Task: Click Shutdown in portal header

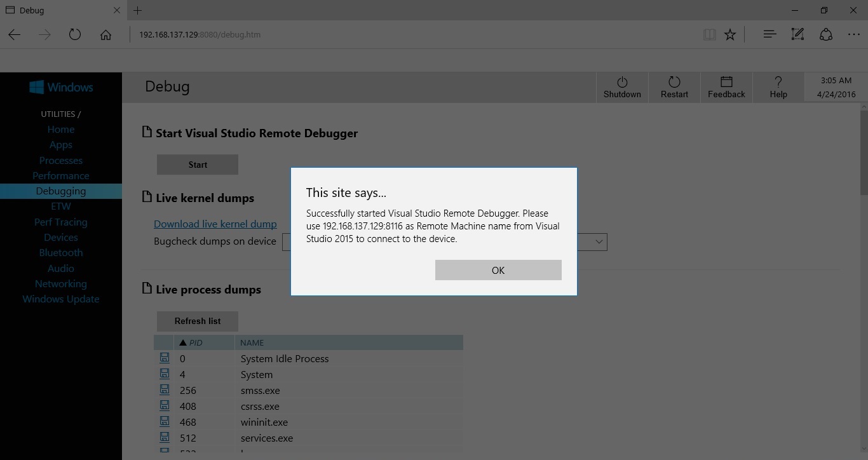Action: (622, 88)
